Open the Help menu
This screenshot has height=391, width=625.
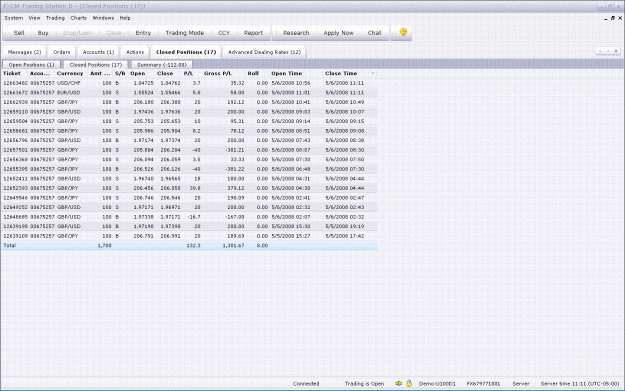click(125, 18)
